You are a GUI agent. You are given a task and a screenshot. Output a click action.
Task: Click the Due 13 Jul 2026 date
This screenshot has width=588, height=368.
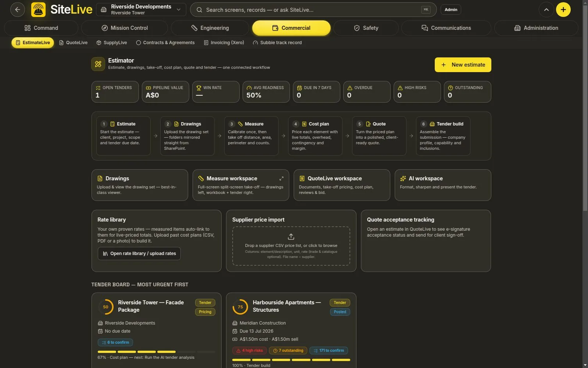(256, 331)
